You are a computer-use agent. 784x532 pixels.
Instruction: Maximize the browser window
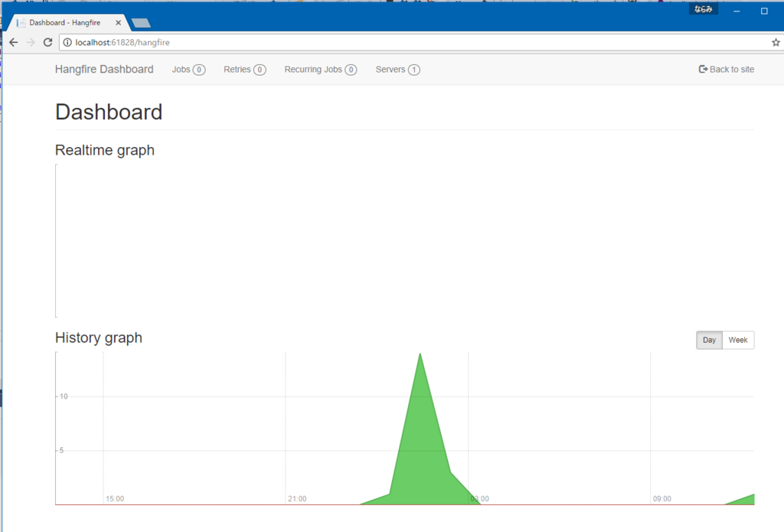tap(764, 11)
